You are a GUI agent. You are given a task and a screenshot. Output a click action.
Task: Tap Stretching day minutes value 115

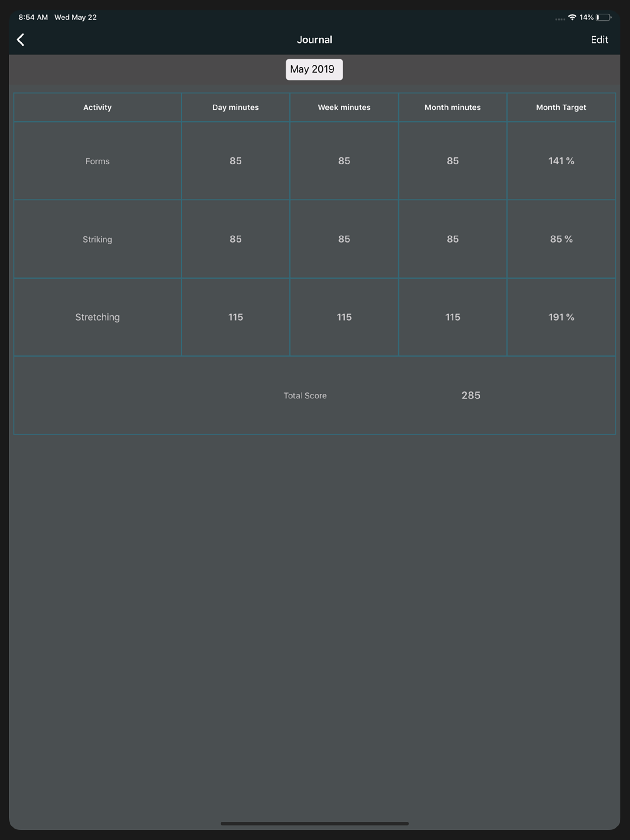236,317
